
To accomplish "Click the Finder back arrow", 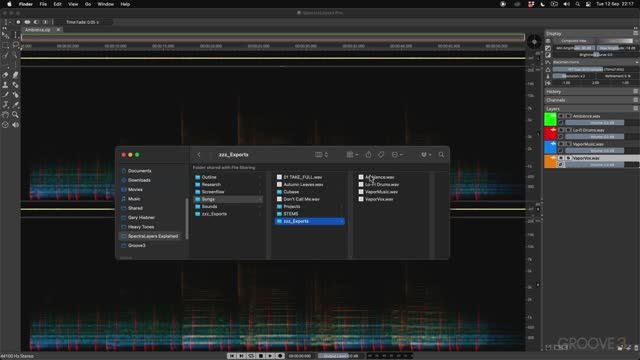I will click(x=199, y=155).
